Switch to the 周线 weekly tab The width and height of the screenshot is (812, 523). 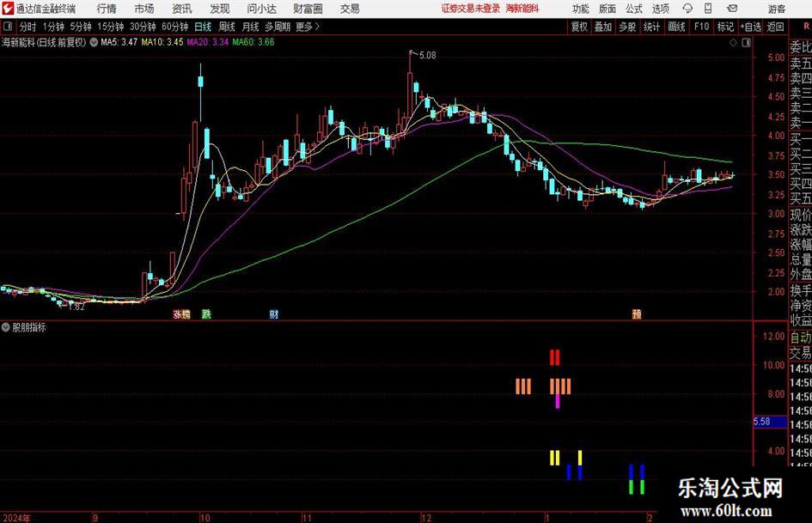point(227,27)
